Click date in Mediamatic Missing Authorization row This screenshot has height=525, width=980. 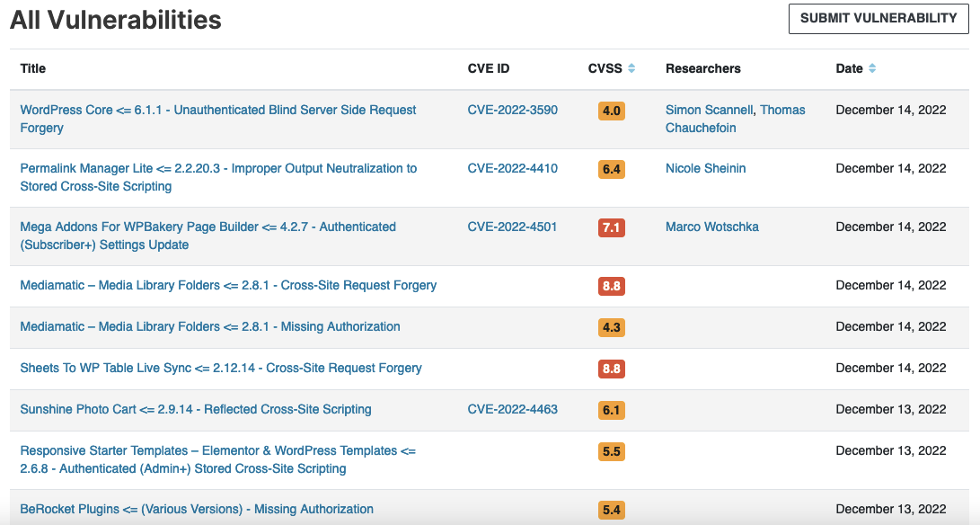point(891,326)
